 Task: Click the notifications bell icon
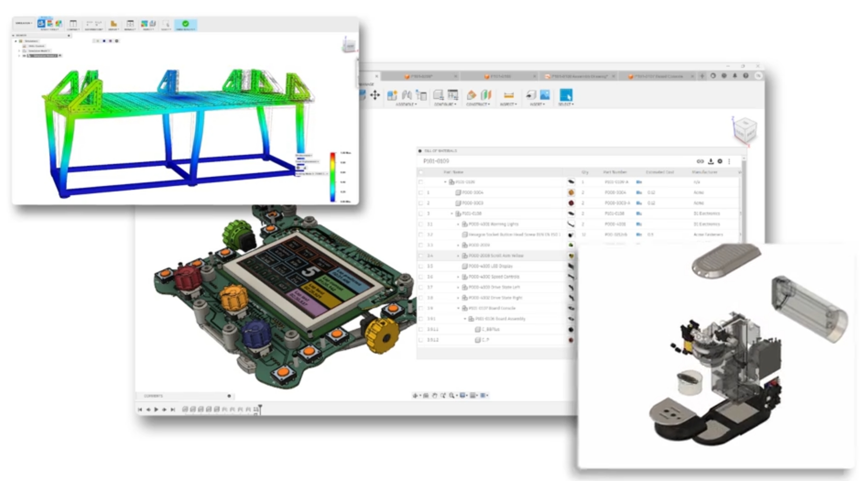735,76
